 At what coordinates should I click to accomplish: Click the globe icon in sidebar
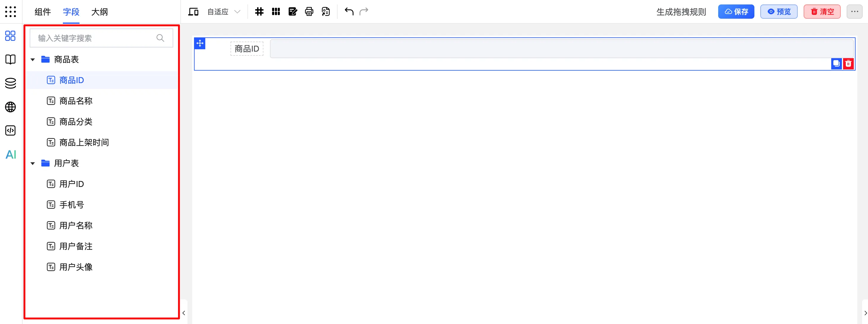point(10,107)
